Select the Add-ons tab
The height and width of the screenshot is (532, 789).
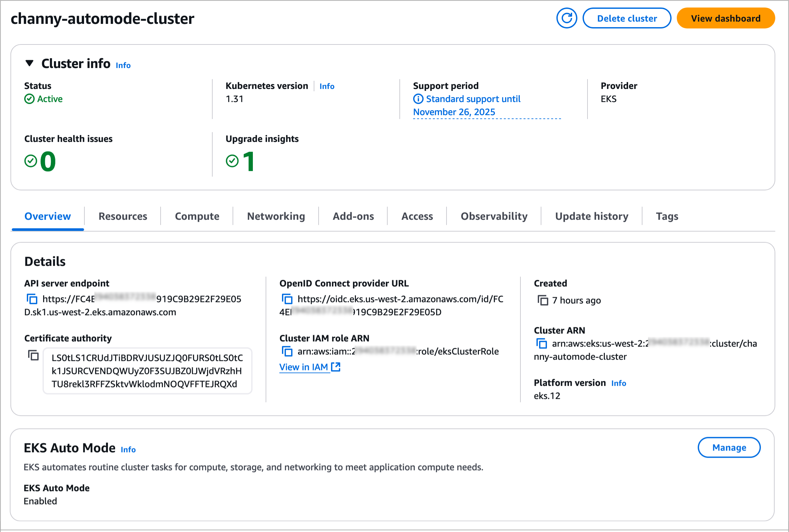[x=353, y=216]
